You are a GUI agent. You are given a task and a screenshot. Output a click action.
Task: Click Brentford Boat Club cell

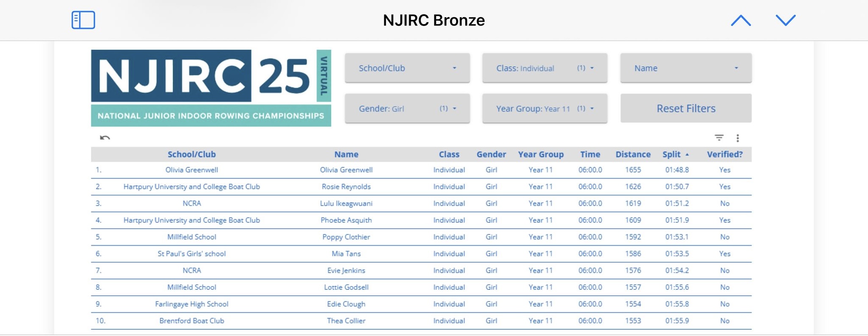192,321
